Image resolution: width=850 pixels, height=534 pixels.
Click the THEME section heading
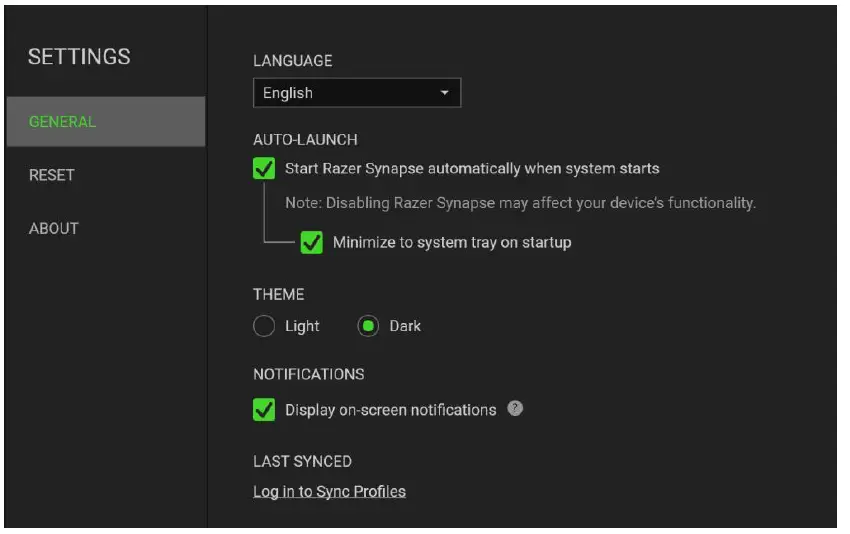(x=278, y=295)
